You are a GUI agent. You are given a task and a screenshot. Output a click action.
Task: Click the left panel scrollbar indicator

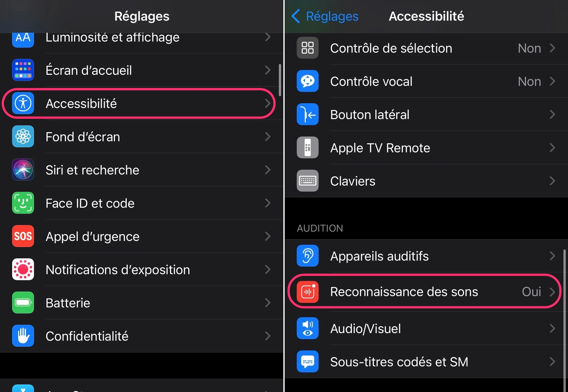coord(280,80)
